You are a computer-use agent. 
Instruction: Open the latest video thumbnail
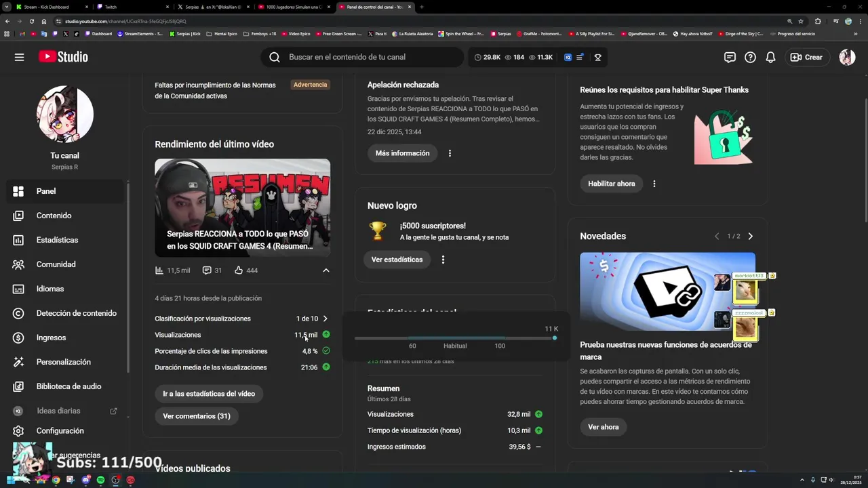click(243, 208)
